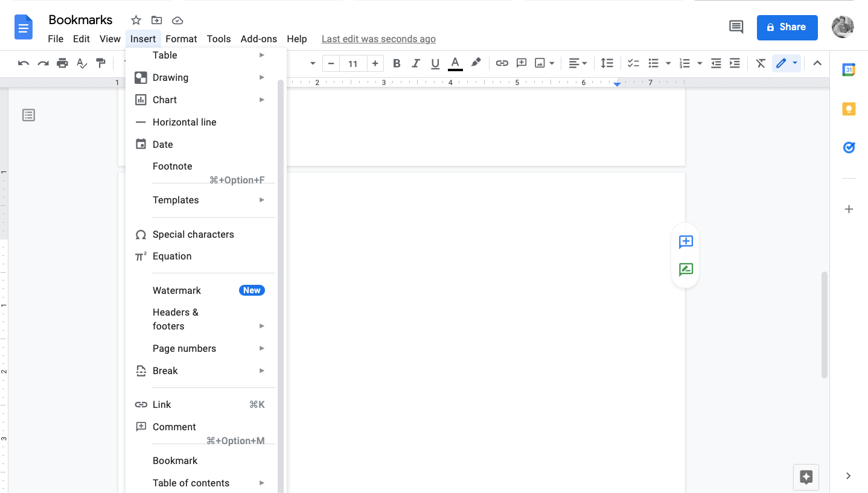Open version history via 'Last edit was seconds ago'

tap(378, 39)
